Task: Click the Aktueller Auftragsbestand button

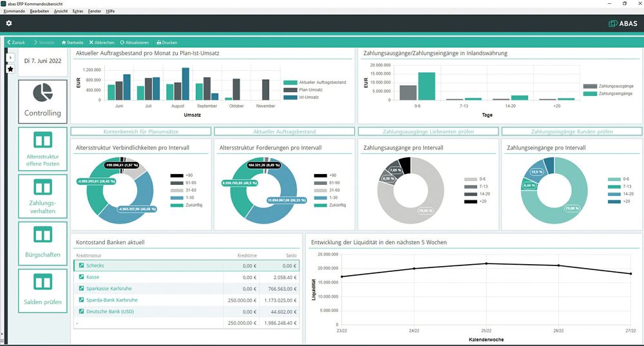Action: [x=284, y=131]
